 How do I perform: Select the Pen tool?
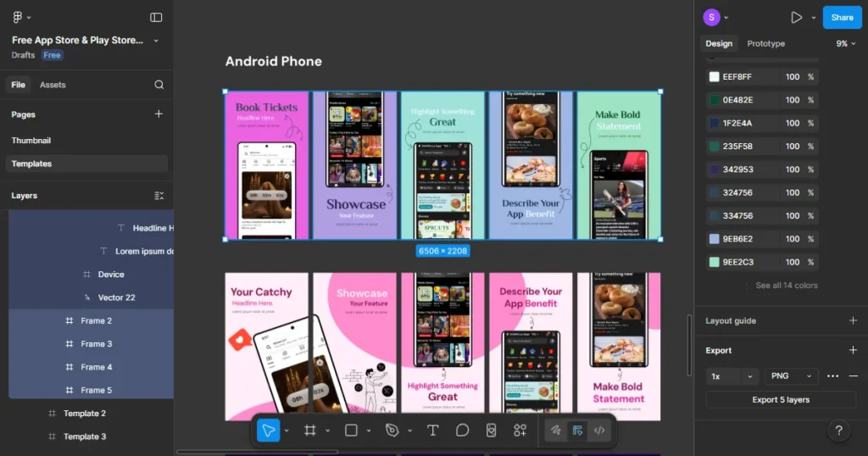coord(392,431)
